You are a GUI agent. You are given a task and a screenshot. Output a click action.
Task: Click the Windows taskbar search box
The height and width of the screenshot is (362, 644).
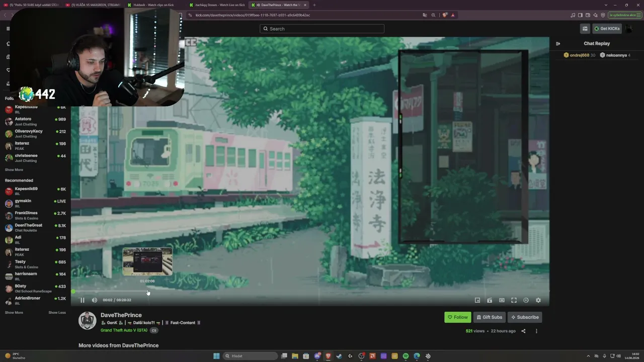(x=250, y=356)
